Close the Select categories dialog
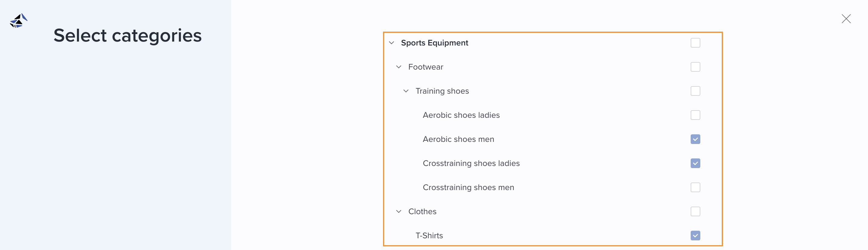 tap(846, 19)
